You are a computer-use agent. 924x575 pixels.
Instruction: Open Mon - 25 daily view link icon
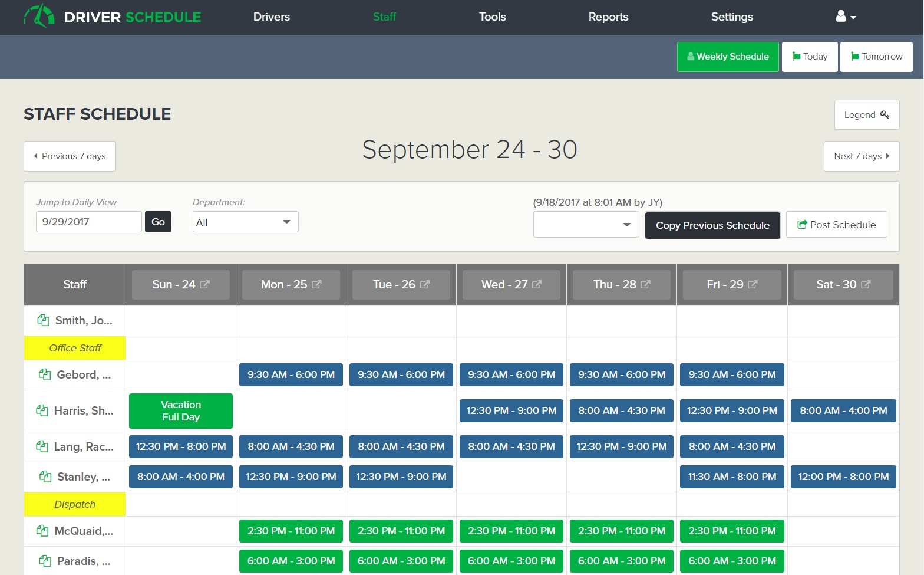pos(316,284)
